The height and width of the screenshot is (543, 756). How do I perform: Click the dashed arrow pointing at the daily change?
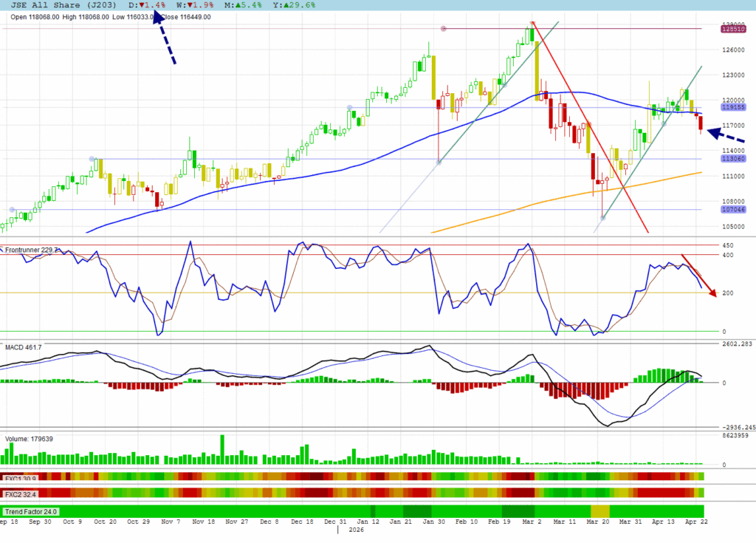(166, 40)
